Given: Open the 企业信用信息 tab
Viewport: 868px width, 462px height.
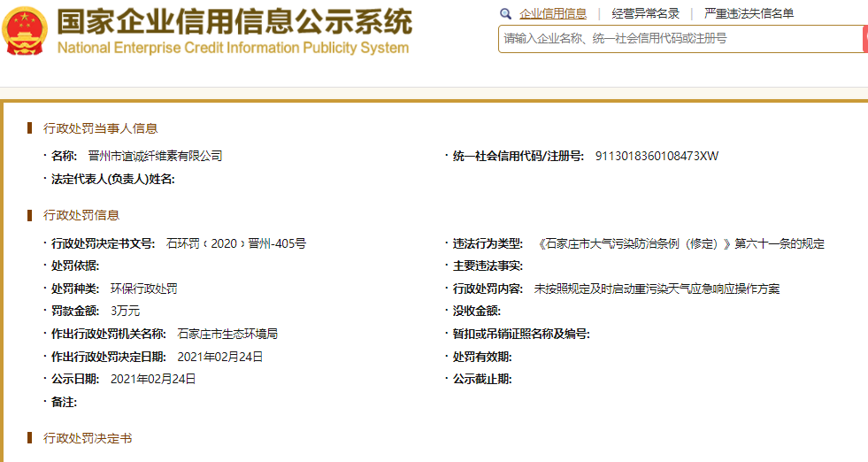Looking at the screenshot, I should 552,14.
